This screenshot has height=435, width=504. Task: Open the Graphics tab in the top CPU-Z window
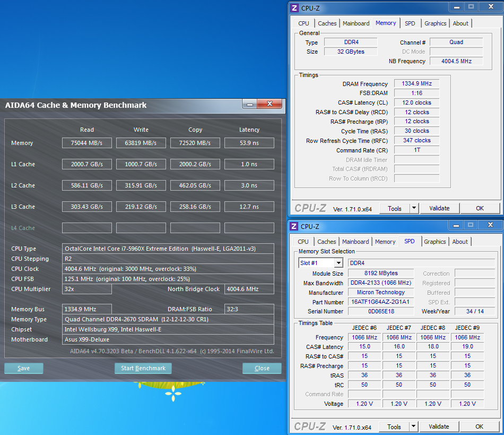click(x=435, y=23)
